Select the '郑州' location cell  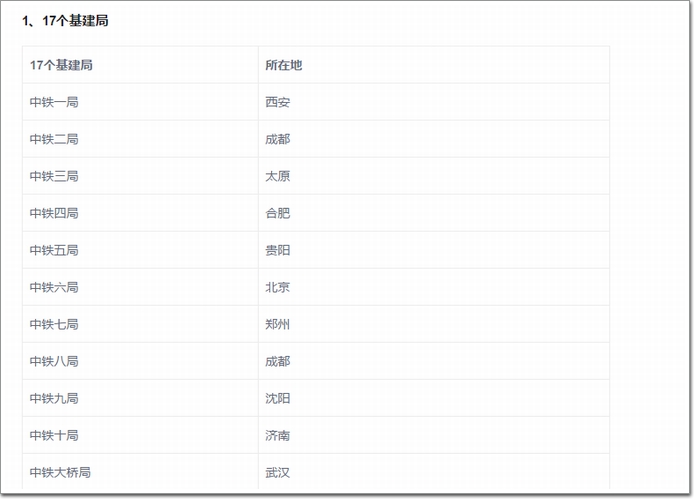tap(434, 325)
